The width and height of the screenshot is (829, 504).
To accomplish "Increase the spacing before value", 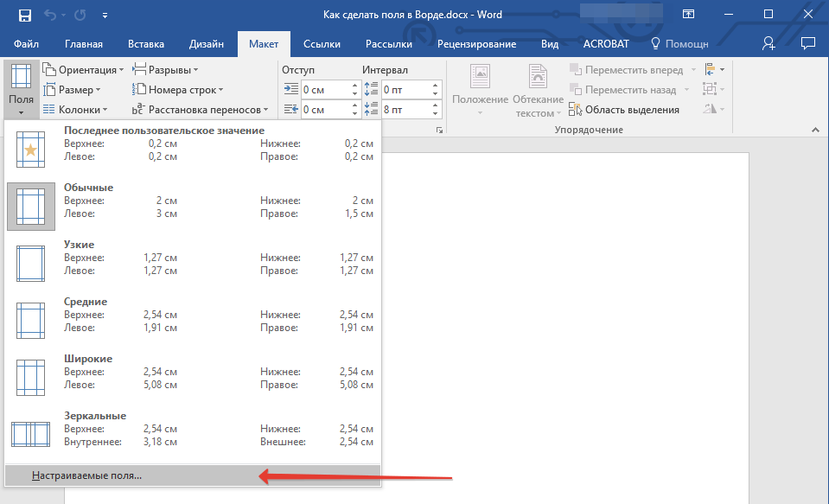I will tap(437, 85).
